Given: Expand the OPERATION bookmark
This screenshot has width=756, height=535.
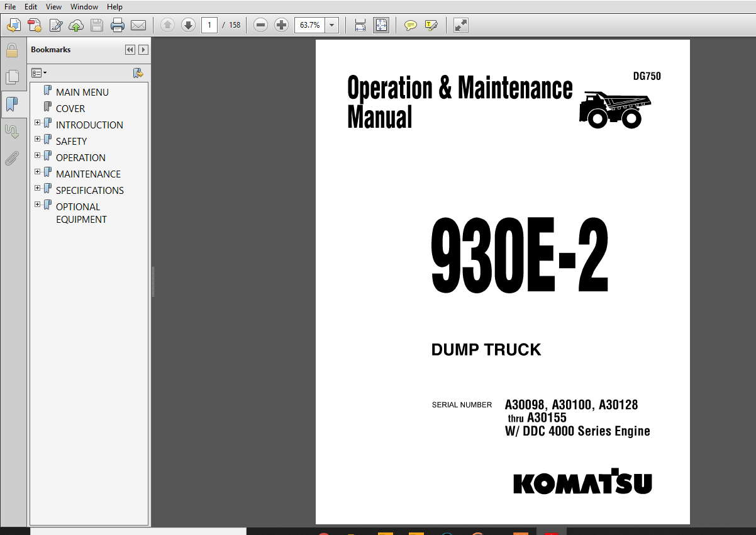Looking at the screenshot, I should tap(38, 155).
